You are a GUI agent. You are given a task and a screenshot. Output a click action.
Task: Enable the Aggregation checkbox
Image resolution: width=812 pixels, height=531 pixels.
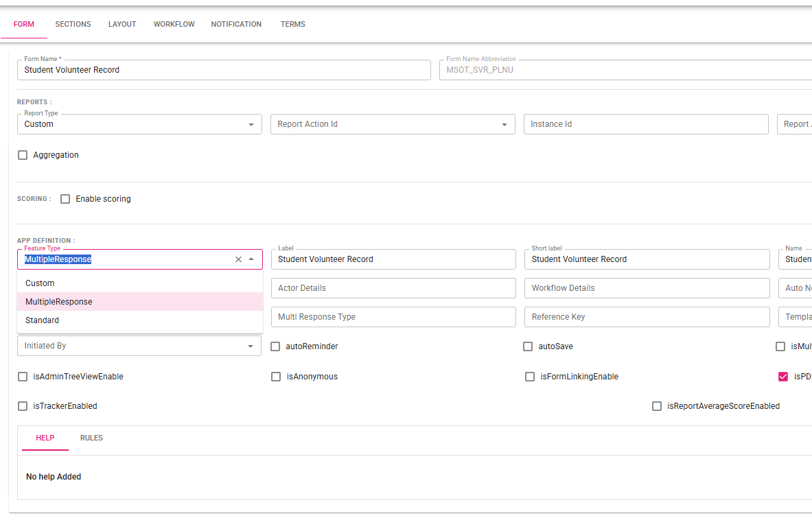point(23,155)
